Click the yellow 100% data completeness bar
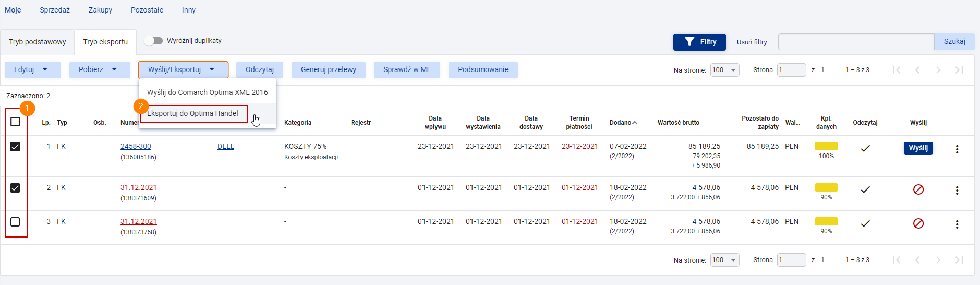This screenshot has width=980, height=285. pyautogui.click(x=826, y=146)
